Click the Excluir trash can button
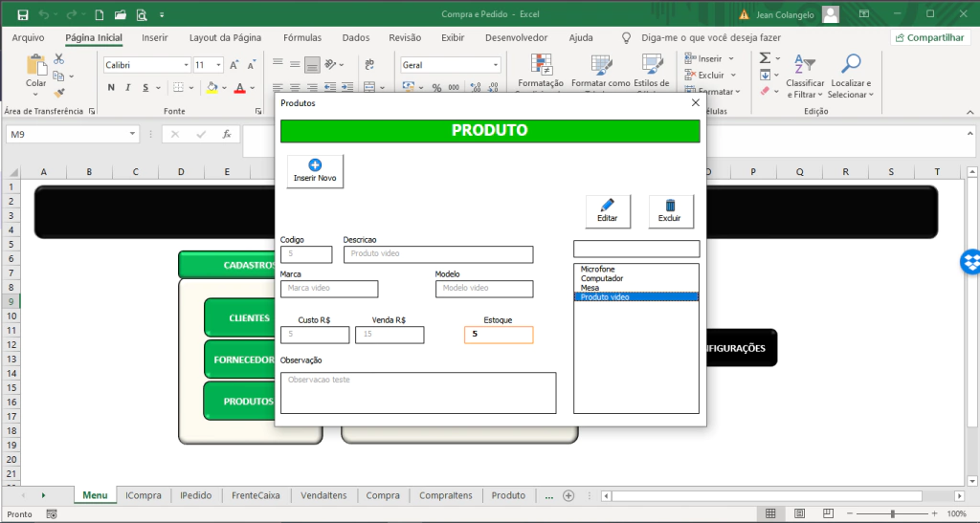The image size is (980, 523). pyautogui.click(x=670, y=211)
